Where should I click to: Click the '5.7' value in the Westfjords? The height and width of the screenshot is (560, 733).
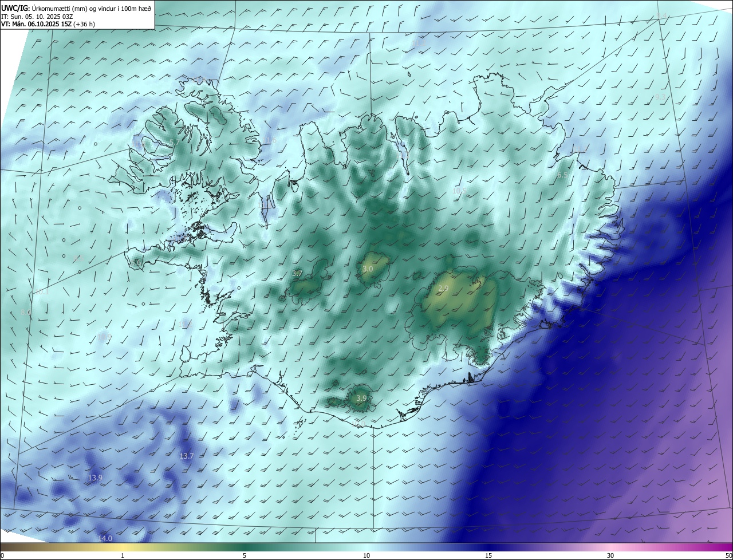coord(175,142)
